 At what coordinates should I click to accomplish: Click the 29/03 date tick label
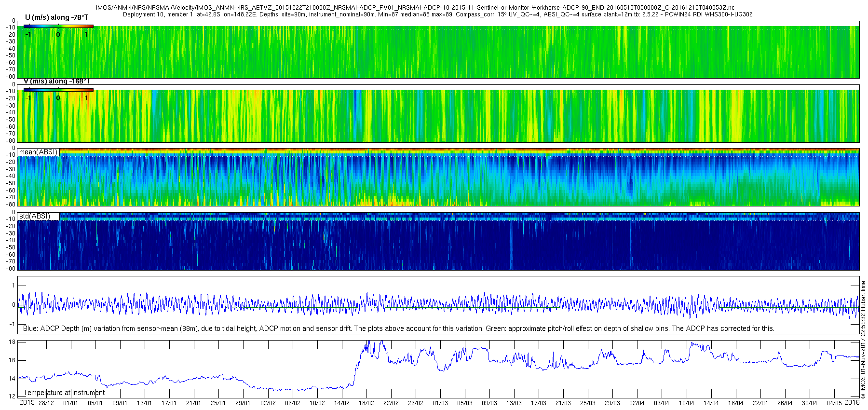pyautogui.click(x=612, y=403)
